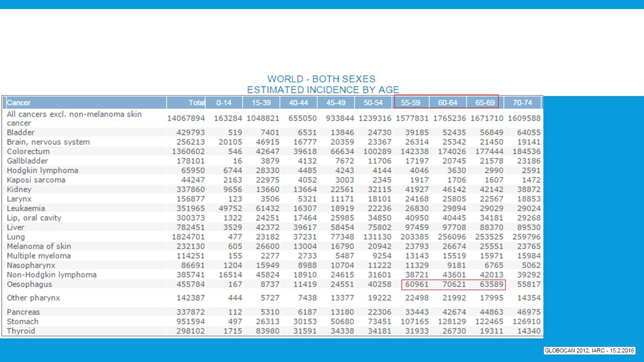This screenshot has width=644, height=362.
Task: Click the Thyroid row label
Action: (21, 331)
